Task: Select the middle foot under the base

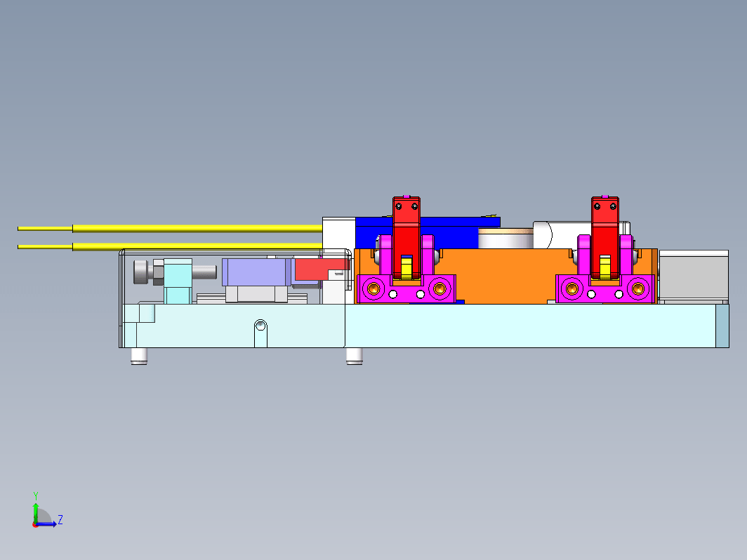Action: 354,356
